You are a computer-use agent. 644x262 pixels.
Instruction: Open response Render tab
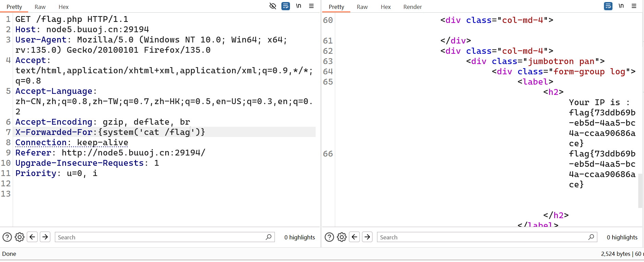412,7
